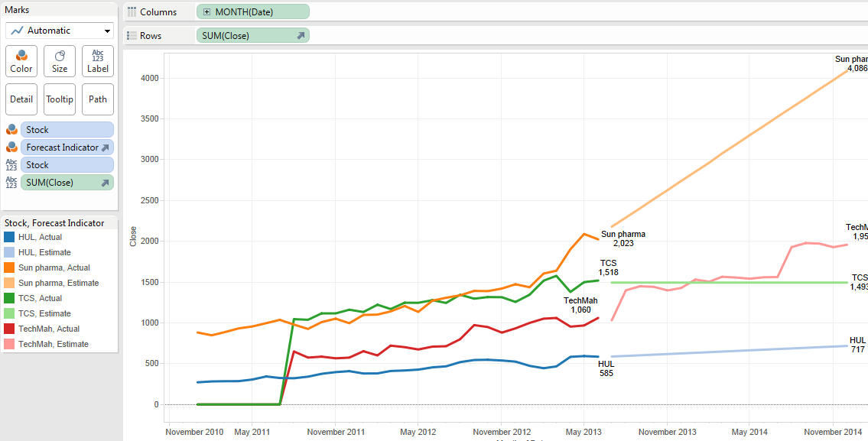Open the Automatic mark type dropdown

click(59, 31)
